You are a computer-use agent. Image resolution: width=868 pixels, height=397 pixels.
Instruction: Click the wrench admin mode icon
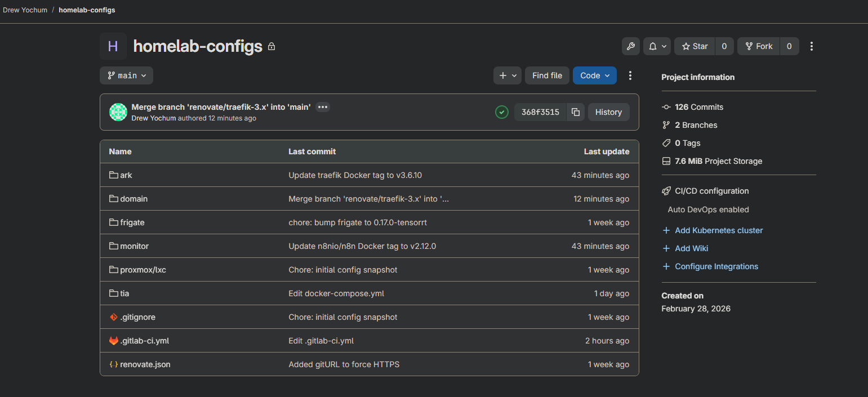click(x=631, y=46)
